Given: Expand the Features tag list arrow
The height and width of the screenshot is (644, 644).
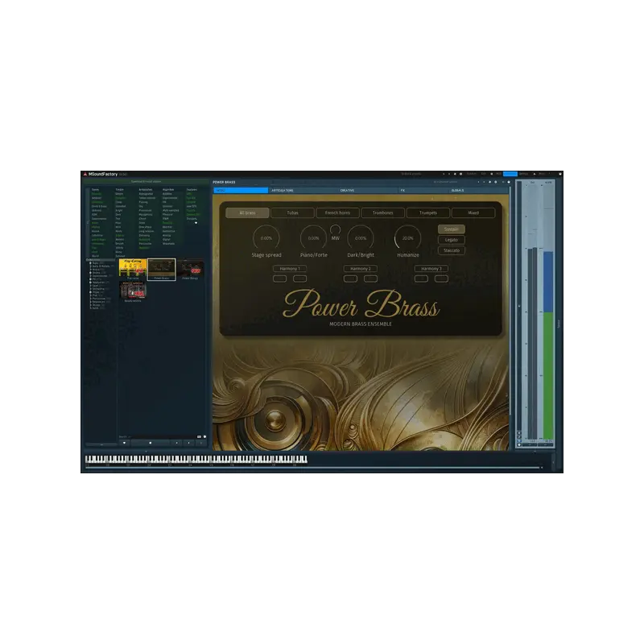Looking at the screenshot, I should pyautogui.click(x=196, y=223).
